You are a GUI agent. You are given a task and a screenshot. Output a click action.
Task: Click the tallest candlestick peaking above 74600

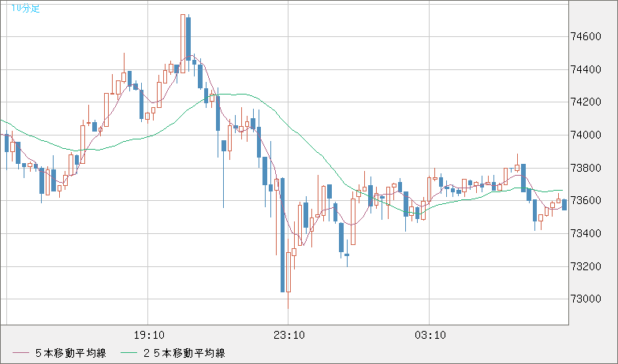(183, 43)
